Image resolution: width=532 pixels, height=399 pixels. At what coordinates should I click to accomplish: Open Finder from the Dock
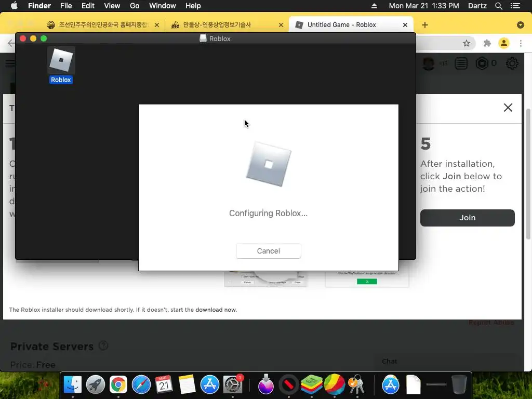pos(73,384)
